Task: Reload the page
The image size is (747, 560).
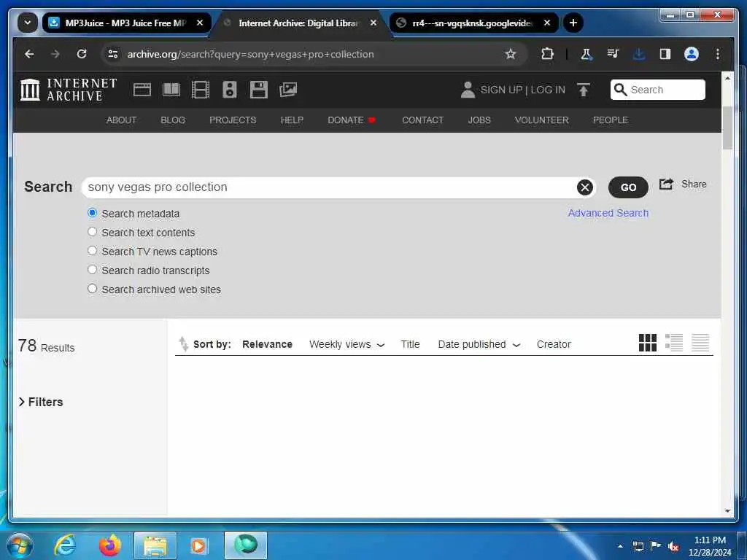Action: [x=82, y=54]
